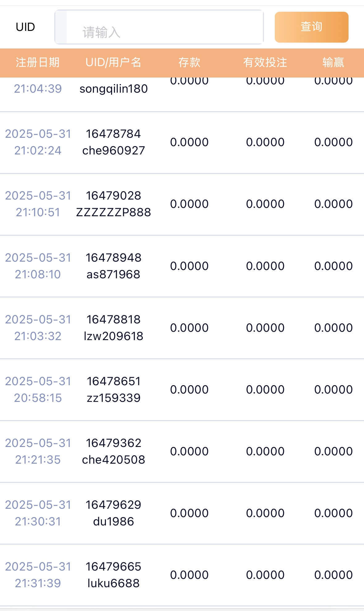Open user luku6688 entry
The height and width of the screenshot is (611, 364).
coord(113,583)
